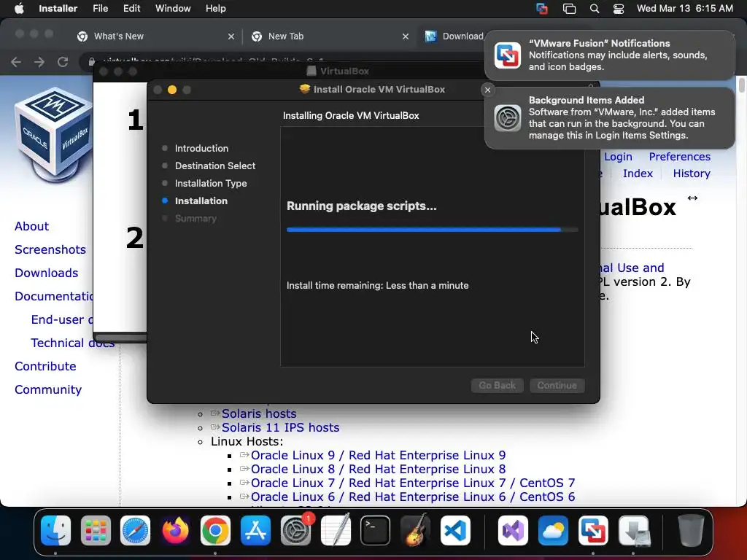Open Solaris 11 IPS hosts link
Screen dimensions: 747x560
pos(280,427)
